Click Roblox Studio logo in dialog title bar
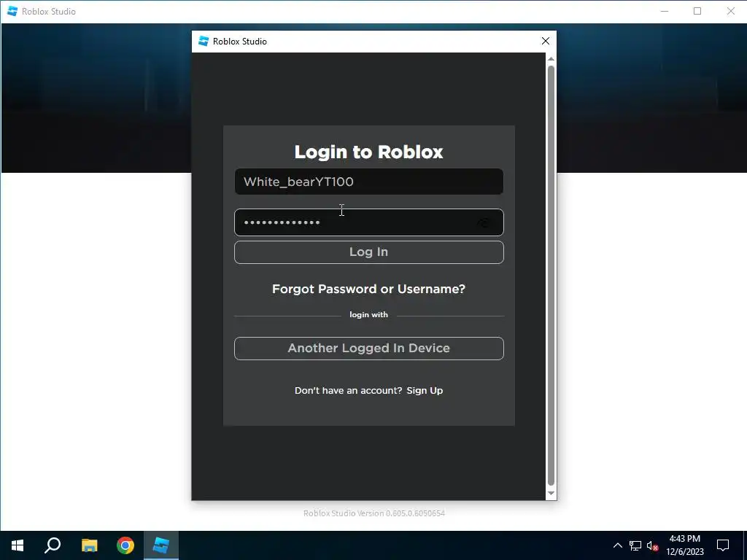This screenshot has width=747, height=560. [204, 42]
